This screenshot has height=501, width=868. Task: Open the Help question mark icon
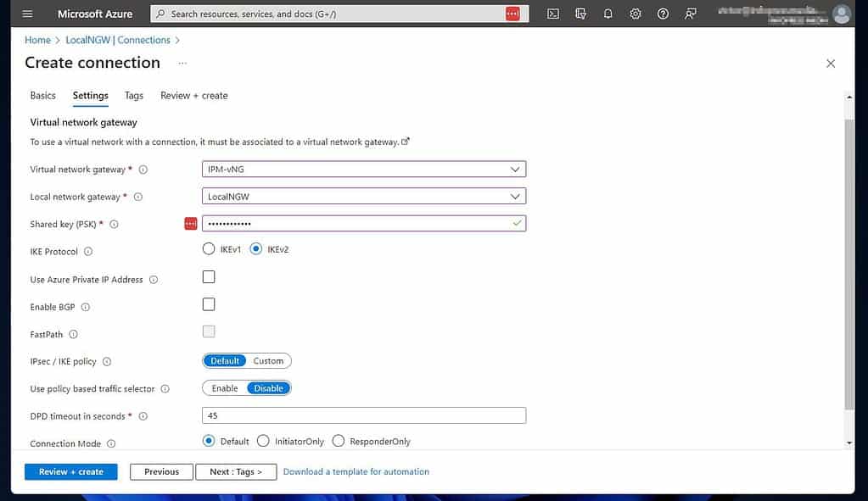663,14
